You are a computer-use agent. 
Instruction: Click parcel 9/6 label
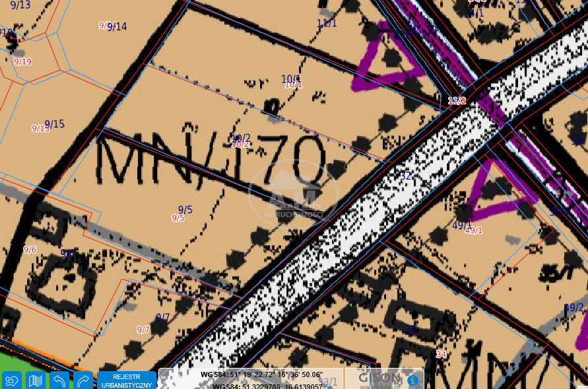click(30, 250)
